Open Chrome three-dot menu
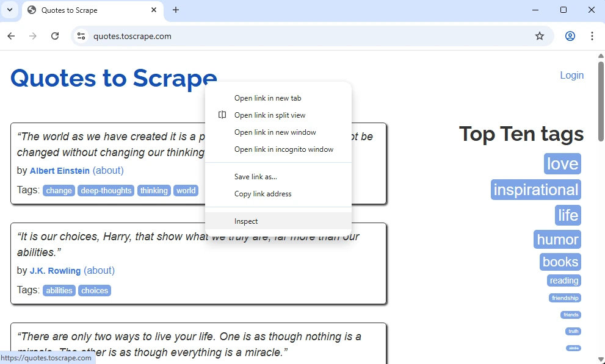Image resolution: width=605 pixels, height=364 pixels. tap(592, 36)
